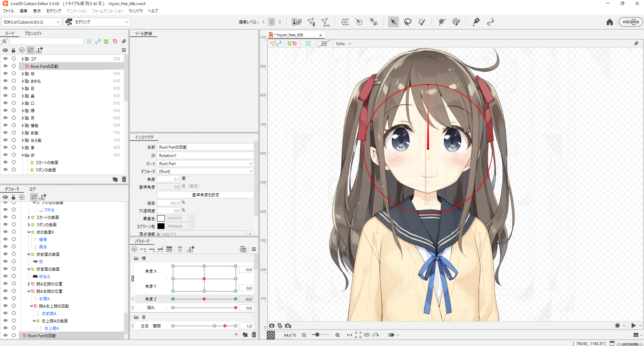Open the rotation deformer creation tool
644x346 pixels.
pos(373,22)
